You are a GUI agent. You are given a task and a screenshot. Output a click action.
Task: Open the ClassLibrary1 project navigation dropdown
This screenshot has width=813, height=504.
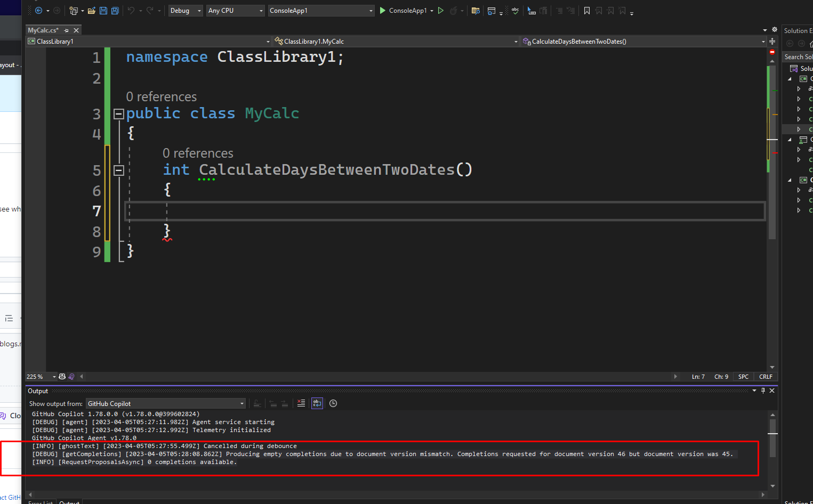point(149,41)
